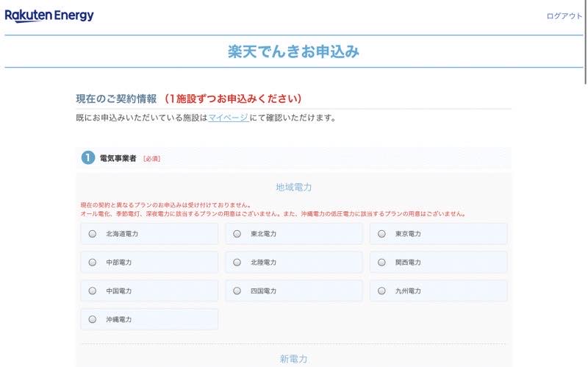Viewport: 588px width, 367px height.
Task: Click the 地域電力 section heading
Action: [294, 187]
